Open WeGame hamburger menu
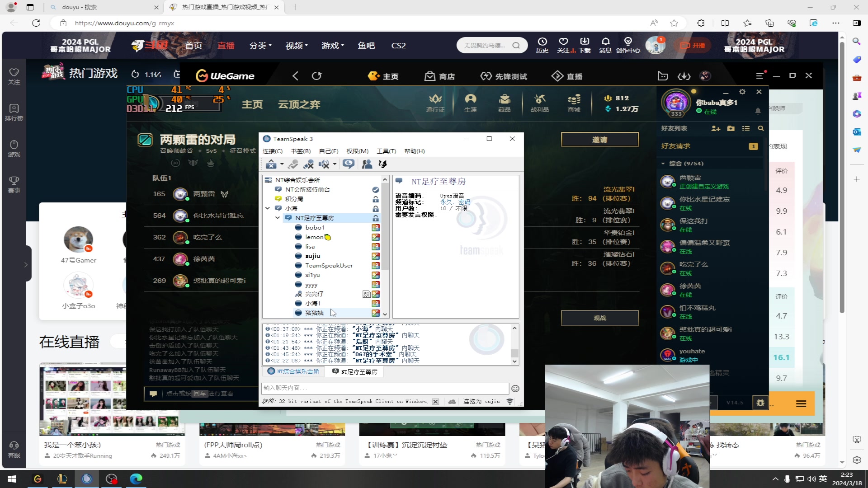Viewport: 868px width, 488px height. pyautogui.click(x=760, y=76)
